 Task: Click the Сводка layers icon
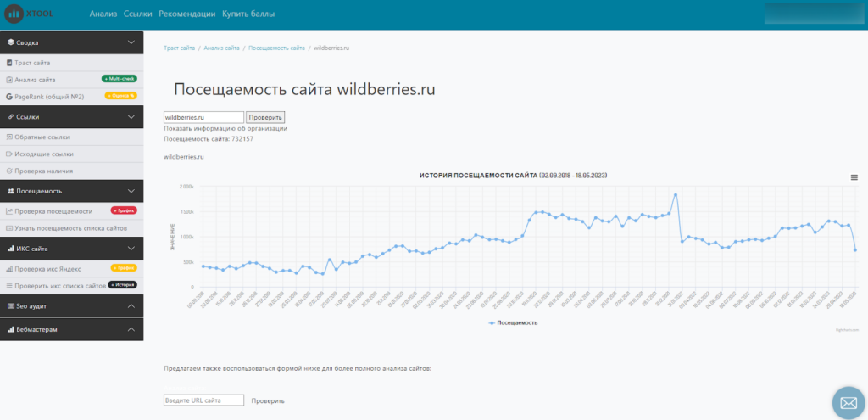pyautogui.click(x=10, y=42)
